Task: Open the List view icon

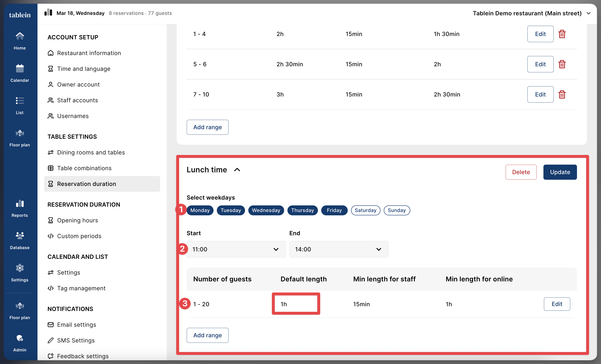Action: tap(20, 101)
